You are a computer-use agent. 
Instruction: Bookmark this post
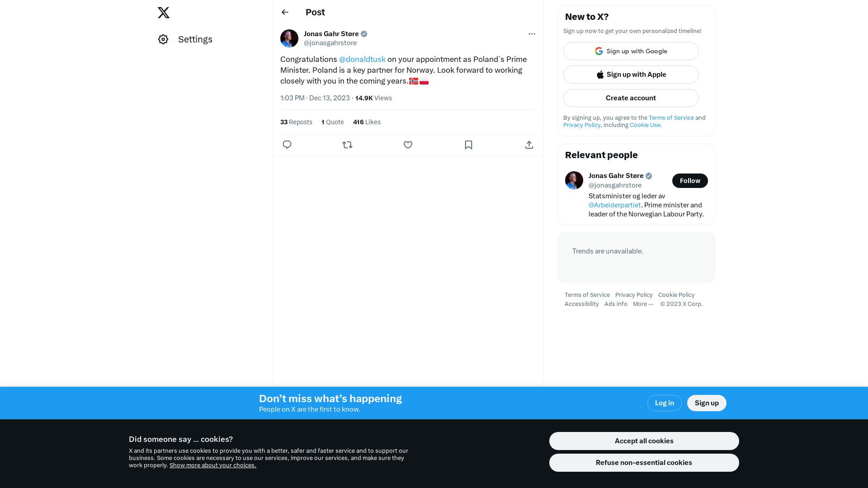[468, 145]
